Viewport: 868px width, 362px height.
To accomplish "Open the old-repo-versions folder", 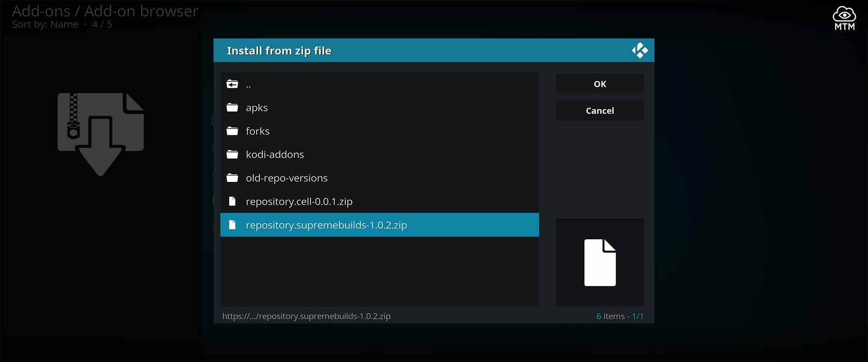I will pos(380,178).
